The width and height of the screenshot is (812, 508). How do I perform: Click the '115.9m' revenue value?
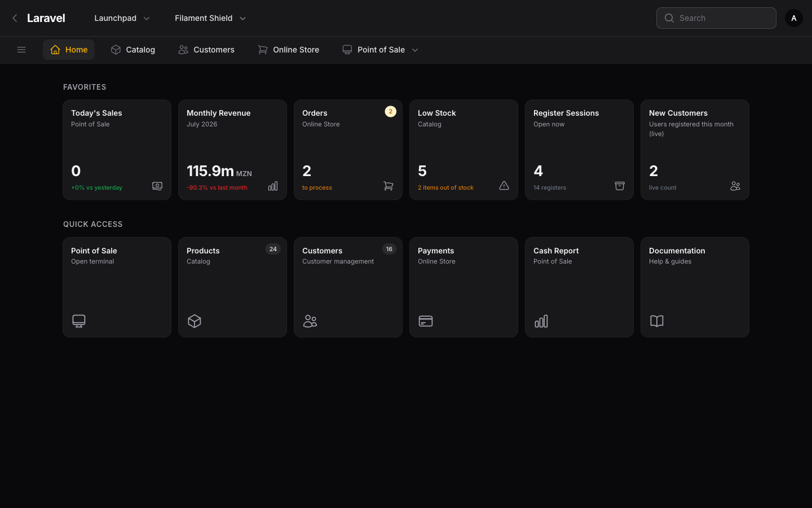pyautogui.click(x=210, y=170)
